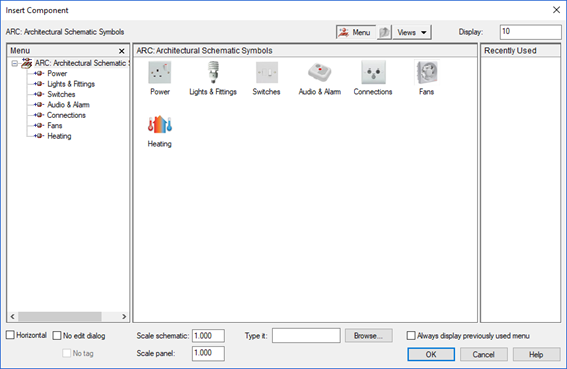
Task: Toggle the Menu panel button in toolbar
Action: [x=356, y=32]
